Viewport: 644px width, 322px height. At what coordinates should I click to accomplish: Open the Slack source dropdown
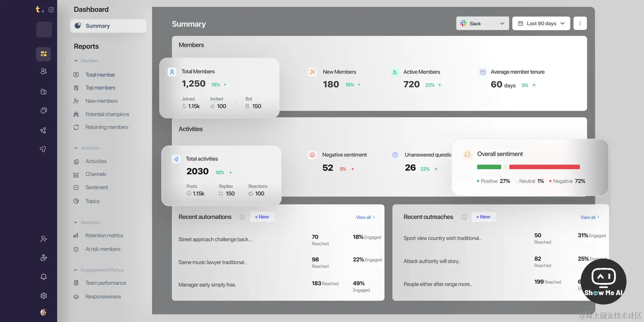point(482,23)
